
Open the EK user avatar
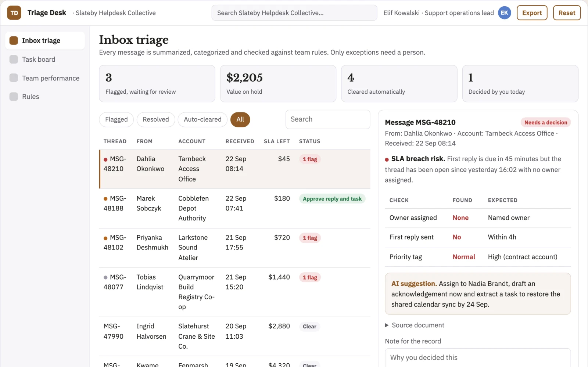tap(504, 13)
